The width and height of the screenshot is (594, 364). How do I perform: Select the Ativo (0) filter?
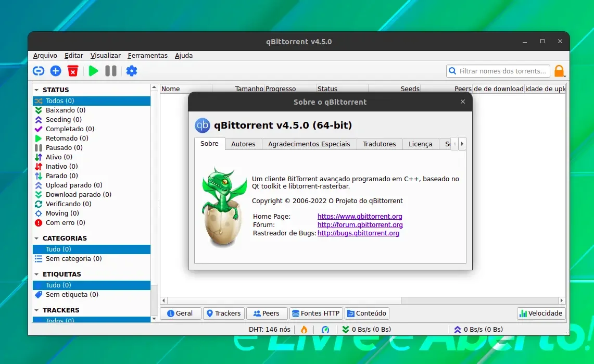point(92,157)
